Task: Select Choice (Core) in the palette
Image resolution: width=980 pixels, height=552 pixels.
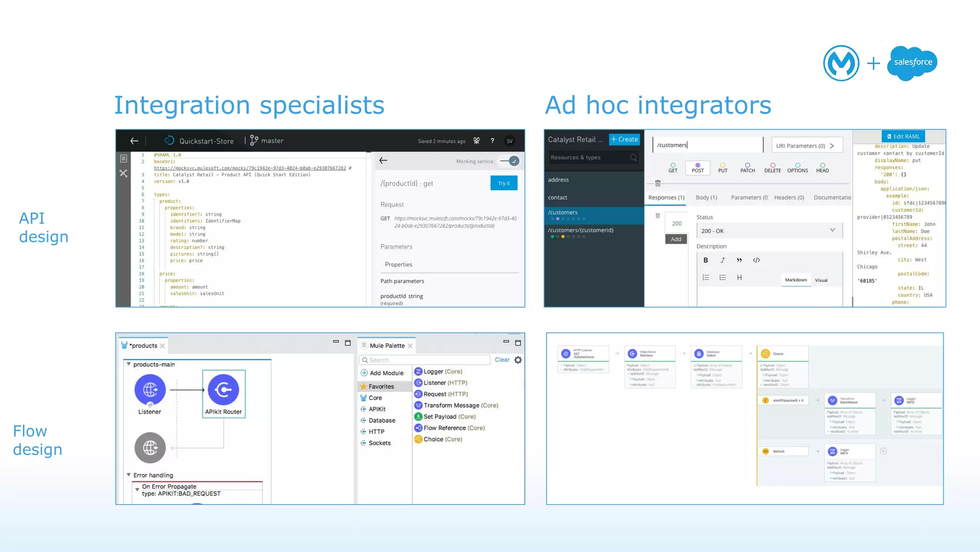Action: pyautogui.click(x=438, y=439)
